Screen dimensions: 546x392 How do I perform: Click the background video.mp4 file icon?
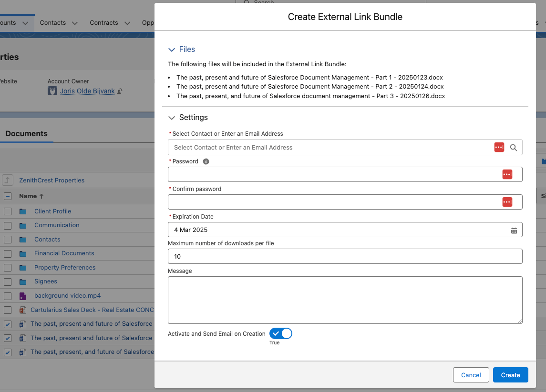(22, 296)
